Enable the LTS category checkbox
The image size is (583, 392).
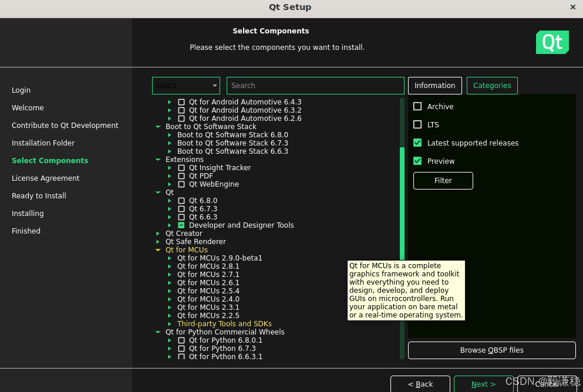417,124
